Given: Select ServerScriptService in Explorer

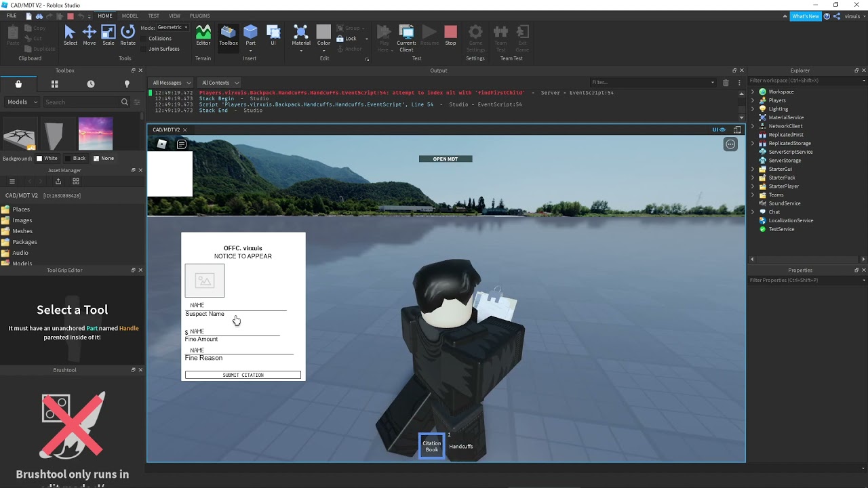Looking at the screenshot, I should (790, 152).
